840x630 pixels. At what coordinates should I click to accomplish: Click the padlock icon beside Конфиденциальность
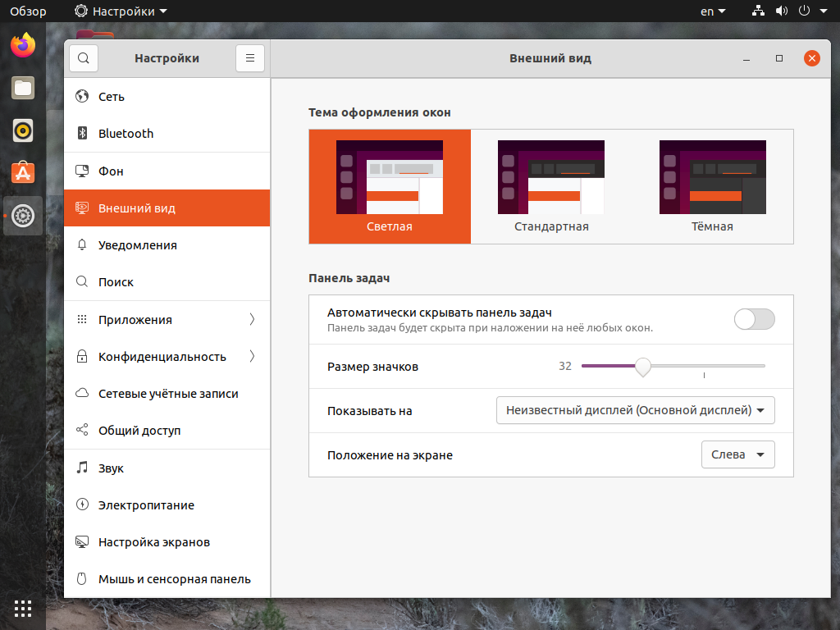pos(82,356)
